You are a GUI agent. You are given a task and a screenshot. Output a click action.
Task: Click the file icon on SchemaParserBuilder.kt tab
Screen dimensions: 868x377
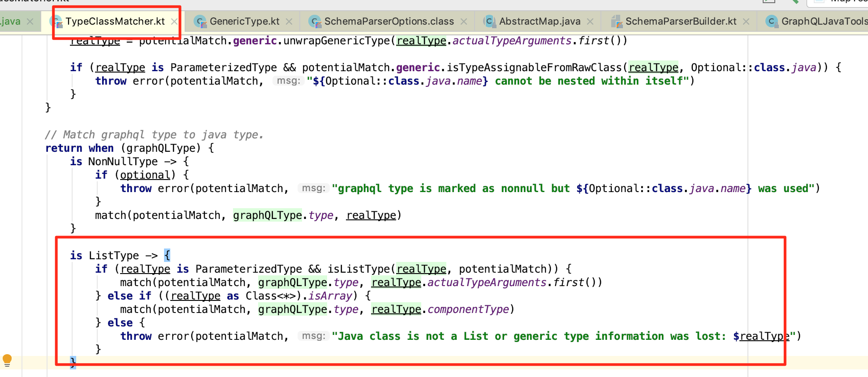617,21
